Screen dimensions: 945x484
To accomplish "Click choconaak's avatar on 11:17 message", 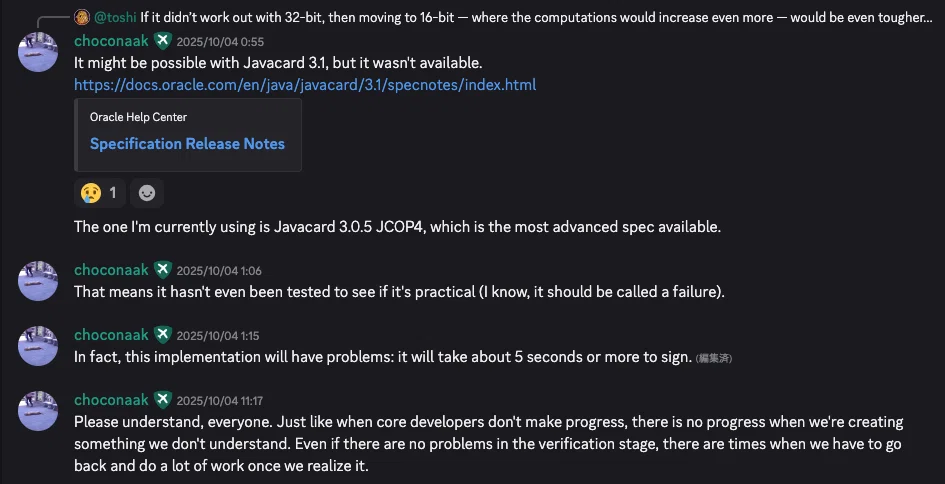I will click(x=38, y=411).
